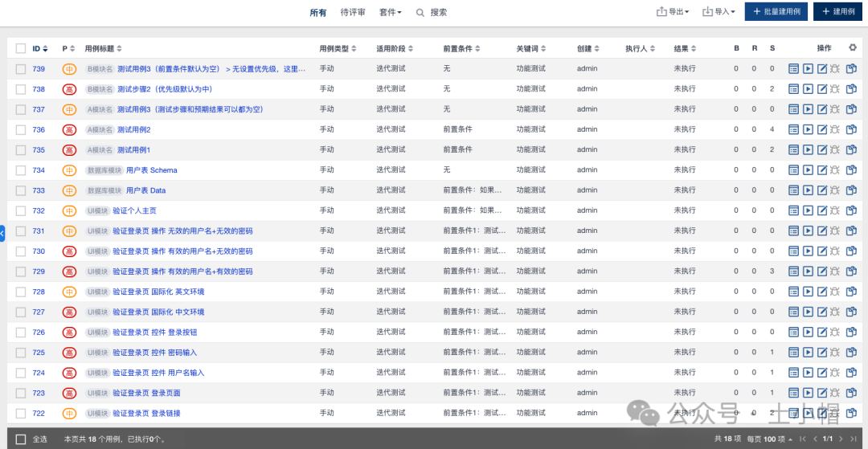
Task: Click the 批量建用例 button
Action: (776, 11)
